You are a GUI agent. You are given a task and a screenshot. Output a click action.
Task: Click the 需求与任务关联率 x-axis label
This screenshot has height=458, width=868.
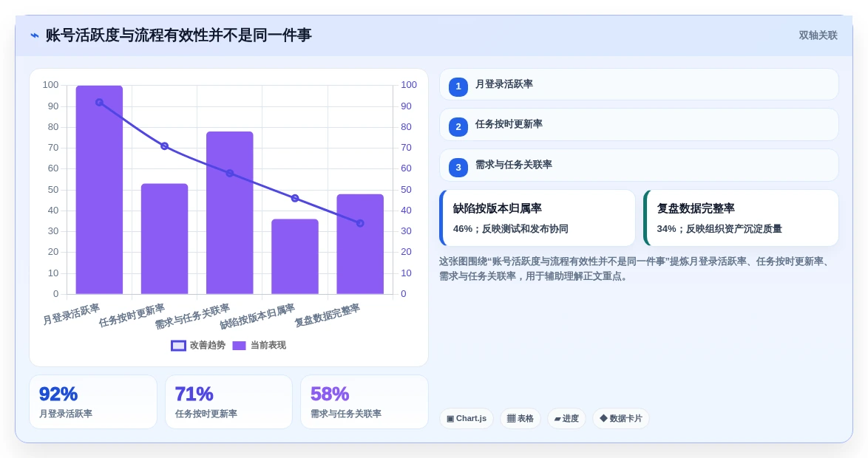[192, 317]
